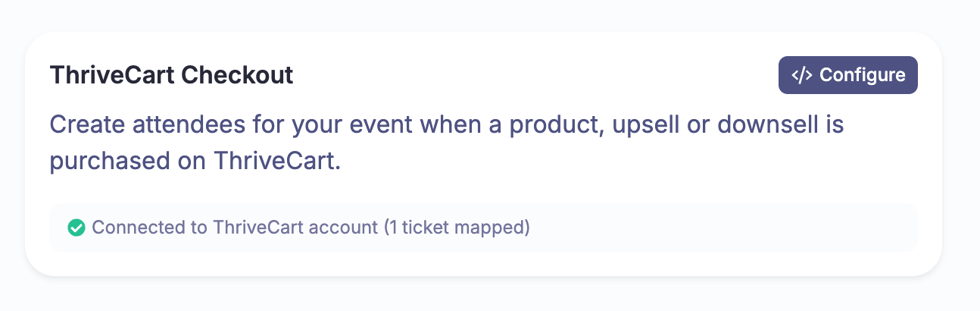
Task: Click the green connected checkmark icon
Action: click(76, 228)
